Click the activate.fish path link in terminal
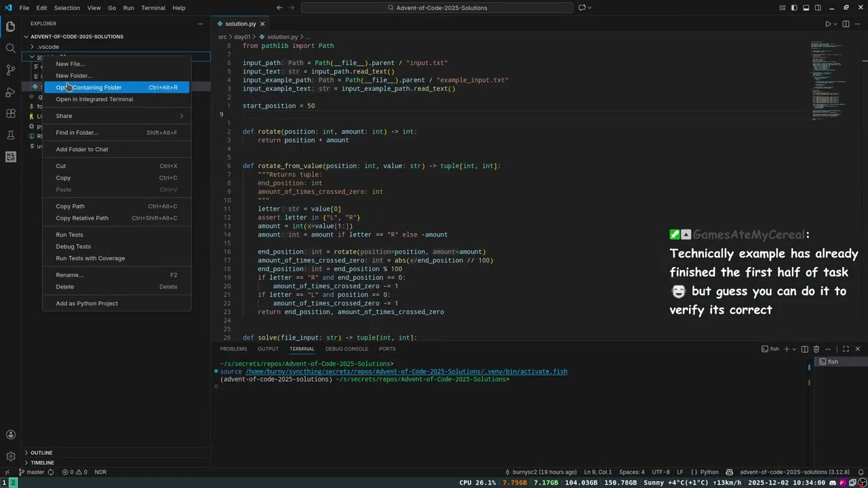Image resolution: width=868 pixels, height=488 pixels. [406, 371]
